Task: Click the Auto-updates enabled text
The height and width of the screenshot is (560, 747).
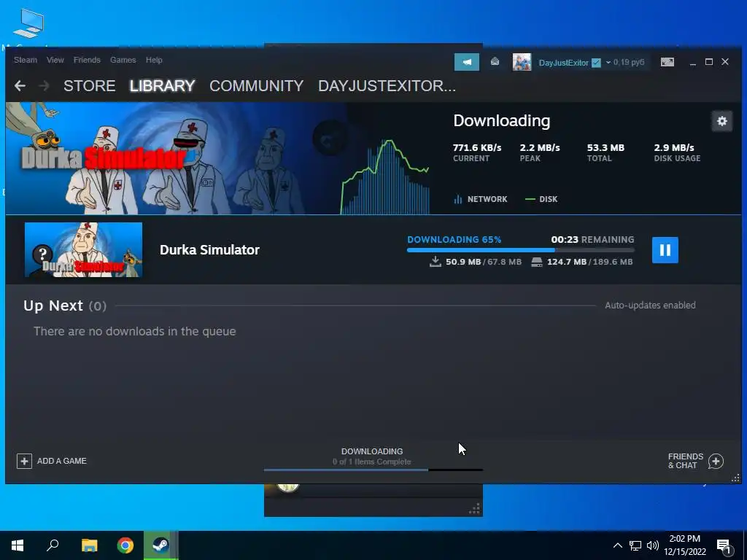Action: tap(650, 306)
